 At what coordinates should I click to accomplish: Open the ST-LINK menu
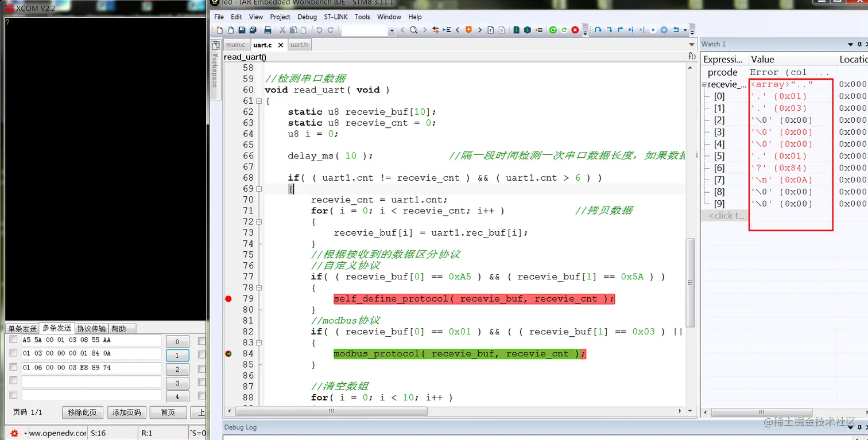[x=336, y=17]
